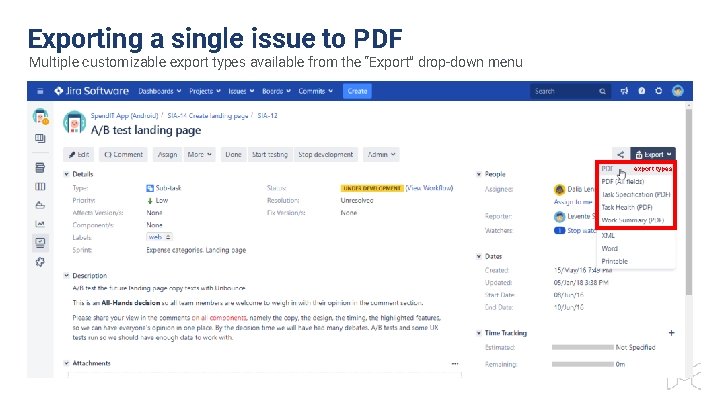Open the reports chart icon in sidebar
The width and height of the screenshot is (720, 405).
(x=40, y=224)
